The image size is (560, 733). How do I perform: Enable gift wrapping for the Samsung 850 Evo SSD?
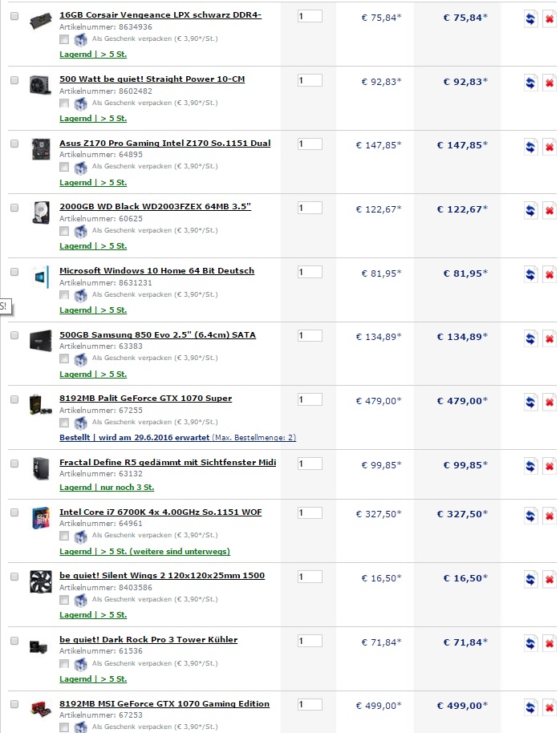[x=64, y=358]
